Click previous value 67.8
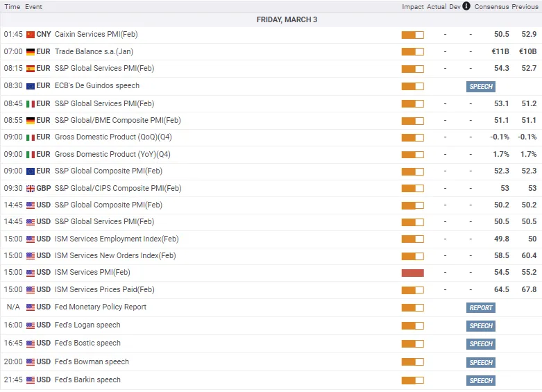Screen dimensions: 542x392 coord(529,289)
